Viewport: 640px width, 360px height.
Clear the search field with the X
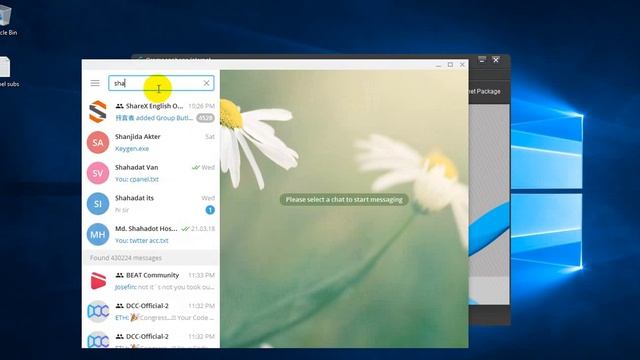point(207,83)
